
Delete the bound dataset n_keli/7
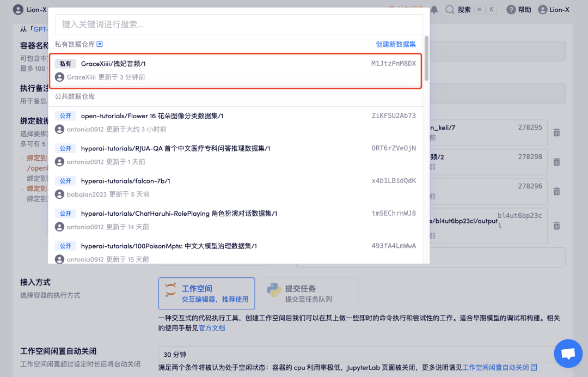pos(556,133)
